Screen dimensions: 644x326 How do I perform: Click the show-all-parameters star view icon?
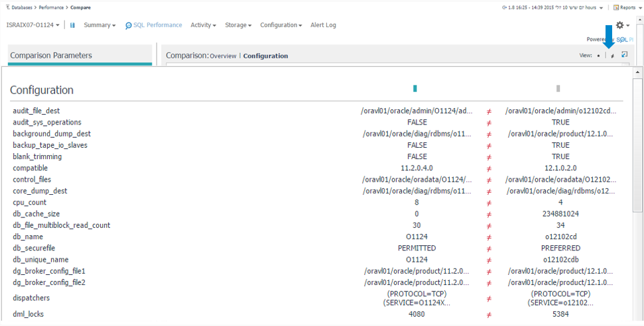(x=599, y=56)
